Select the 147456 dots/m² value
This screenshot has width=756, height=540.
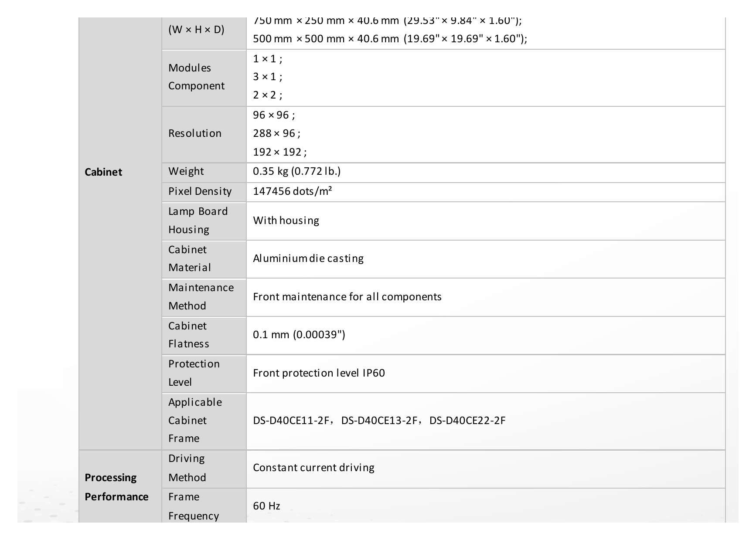(x=292, y=191)
